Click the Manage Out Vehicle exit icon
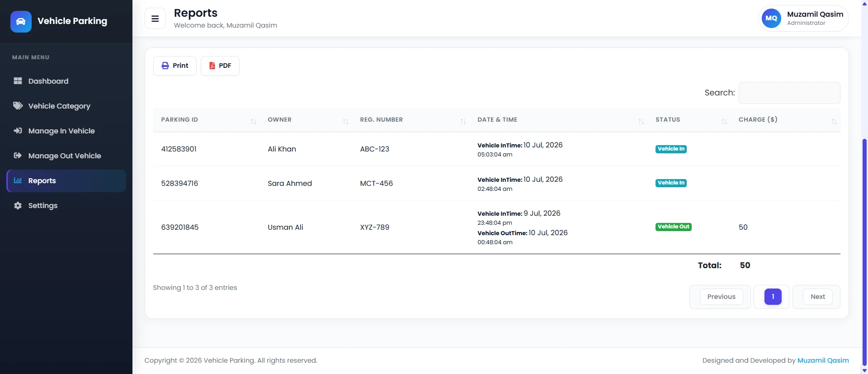 [x=18, y=156]
